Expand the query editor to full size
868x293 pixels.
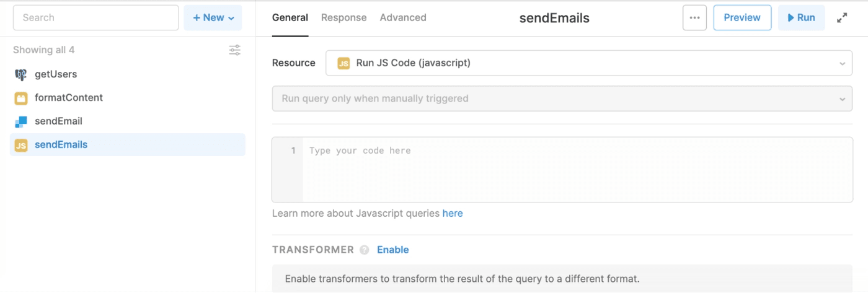tap(842, 18)
